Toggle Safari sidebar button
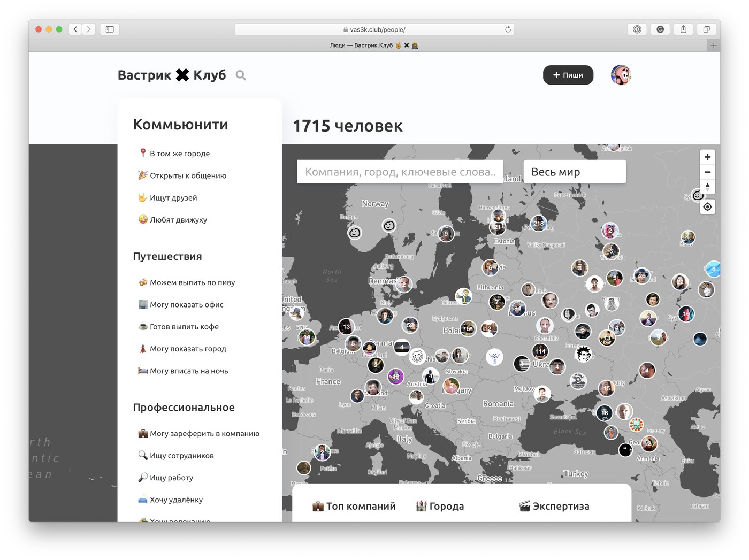Viewport: 749px width, 560px height. pos(110,29)
